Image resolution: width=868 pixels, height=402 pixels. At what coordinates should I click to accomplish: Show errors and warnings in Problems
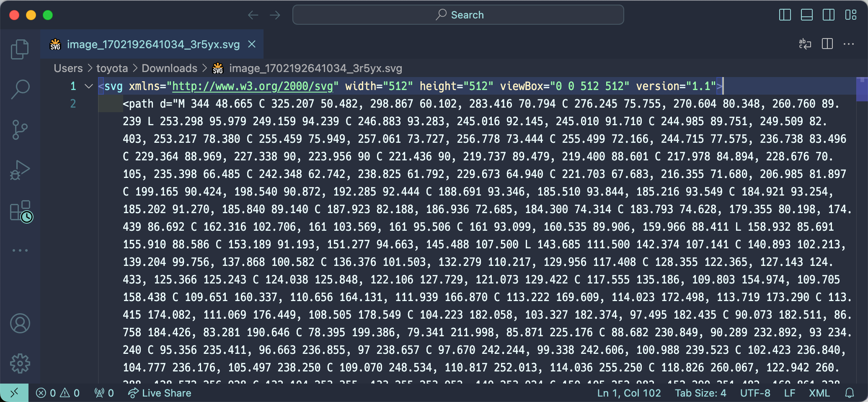pos(58,393)
